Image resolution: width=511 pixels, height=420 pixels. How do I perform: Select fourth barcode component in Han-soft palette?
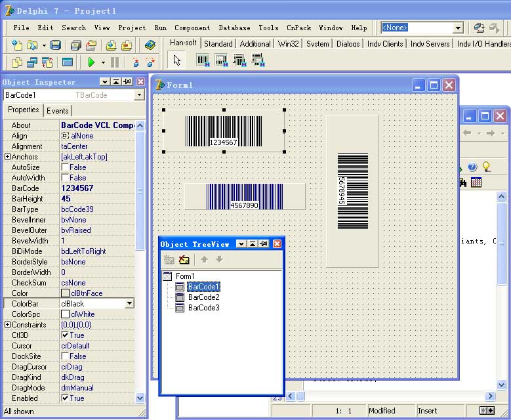click(x=258, y=60)
